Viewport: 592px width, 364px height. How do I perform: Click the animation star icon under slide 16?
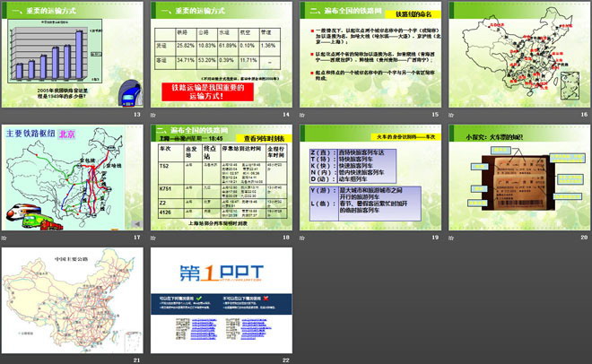tap(451, 115)
